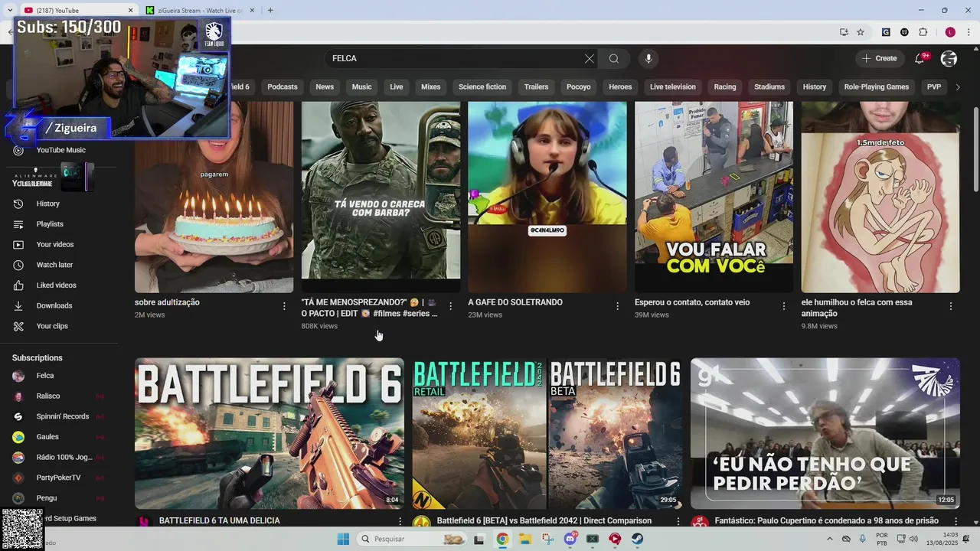Image resolution: width=980 pixels, height=551 pixels.
Task: Show more chips with right arrow
Action: (958, 86)
